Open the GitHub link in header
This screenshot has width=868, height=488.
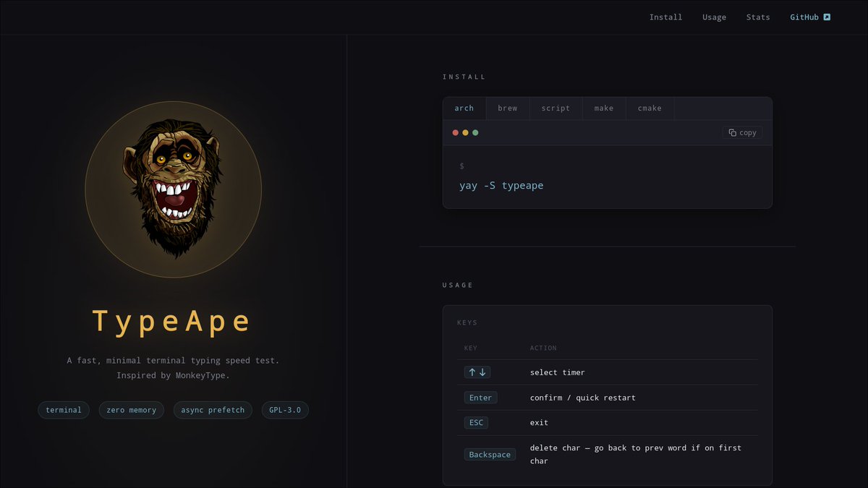tap(810, 17)
